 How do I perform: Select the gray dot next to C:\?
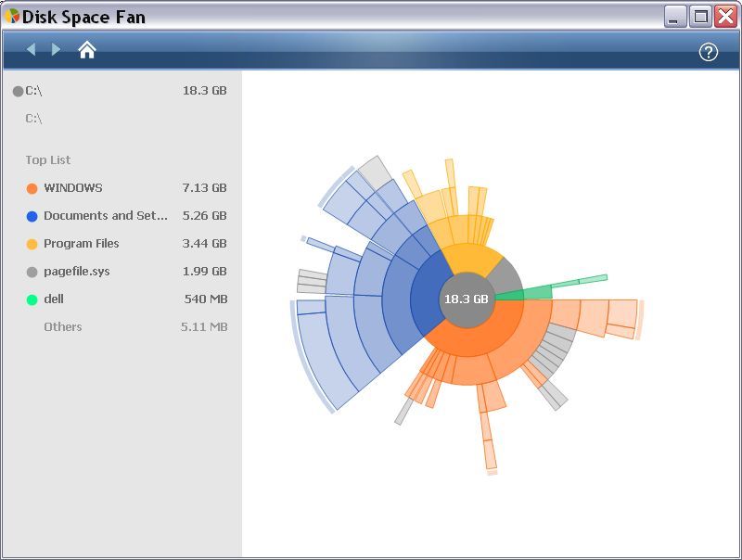16,91
